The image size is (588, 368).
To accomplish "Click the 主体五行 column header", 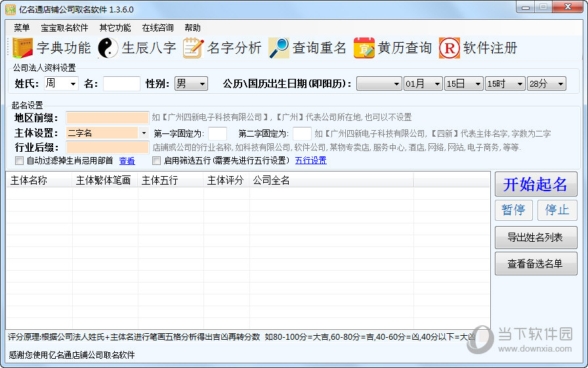I will tap(170, 180).
